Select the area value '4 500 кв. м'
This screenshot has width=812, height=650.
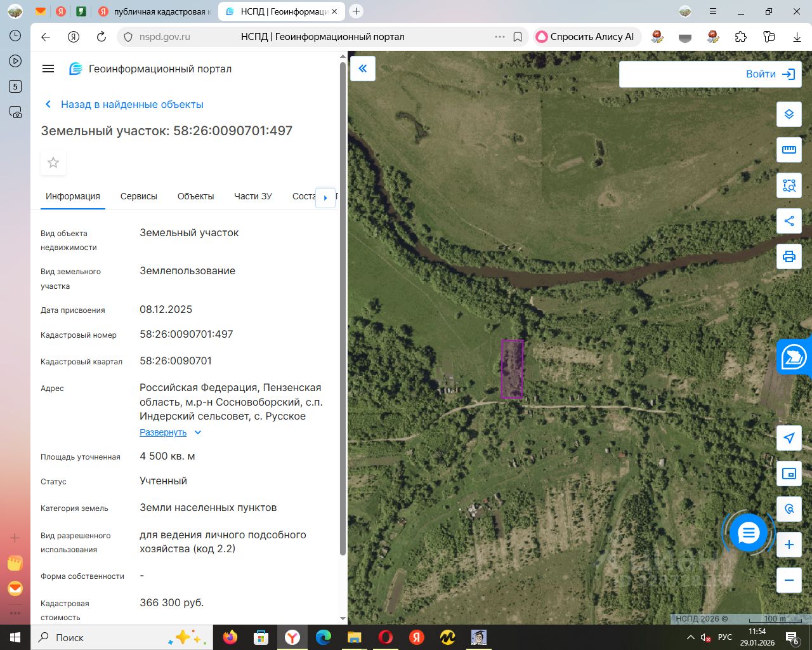click(x=167, y=456)
